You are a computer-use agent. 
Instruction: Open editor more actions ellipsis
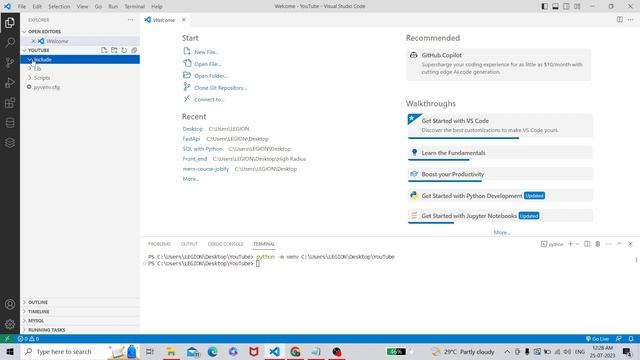[x=631, y=20]
